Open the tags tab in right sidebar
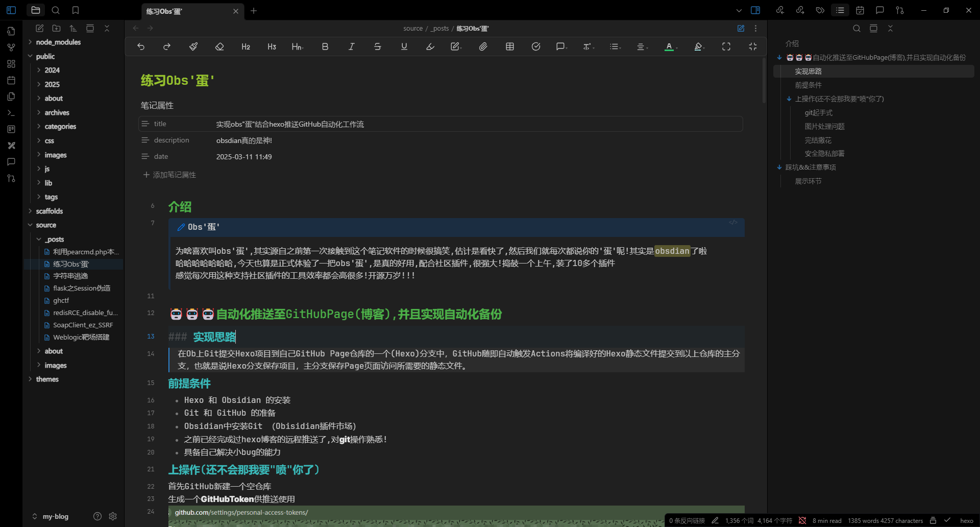 pyautogui.click(x=820, y=10)
